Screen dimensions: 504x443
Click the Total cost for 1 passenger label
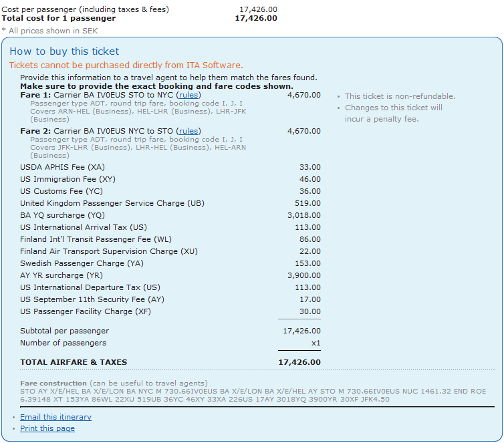[x=58, y=18]
